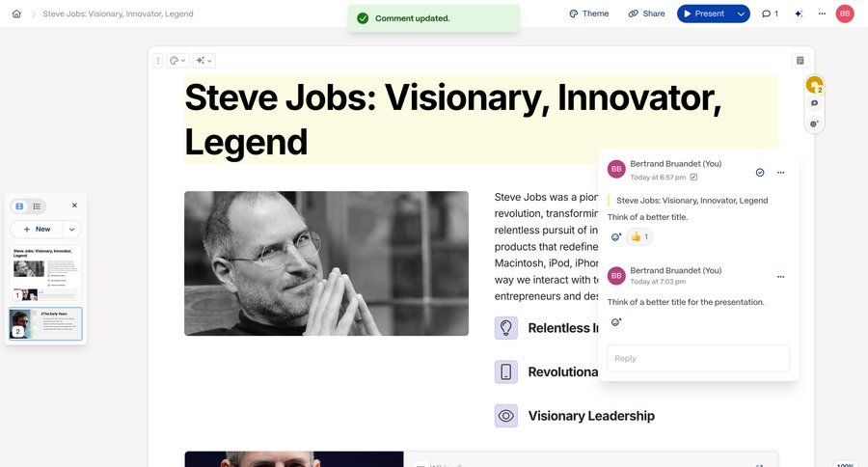Open the Theme settings
This screenshot has height=467, width=868.
(588, 14)
